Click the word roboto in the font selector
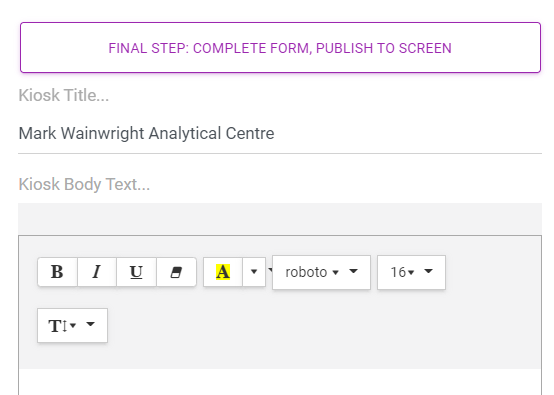Viewport: 554px width, 395px height. 306,272
